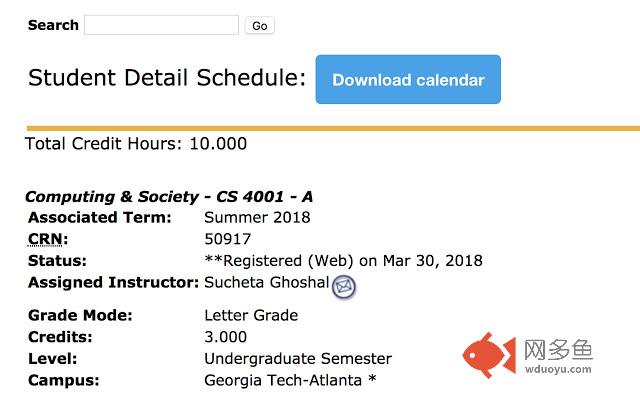640x400 pixels.
Task: Select CRN number 50917
Action: [227, 239]
